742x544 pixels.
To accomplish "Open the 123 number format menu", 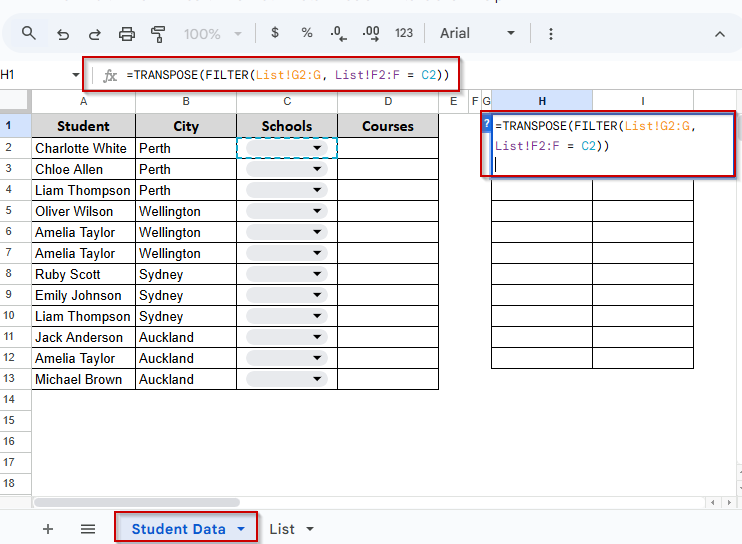I will pos(404,33).
